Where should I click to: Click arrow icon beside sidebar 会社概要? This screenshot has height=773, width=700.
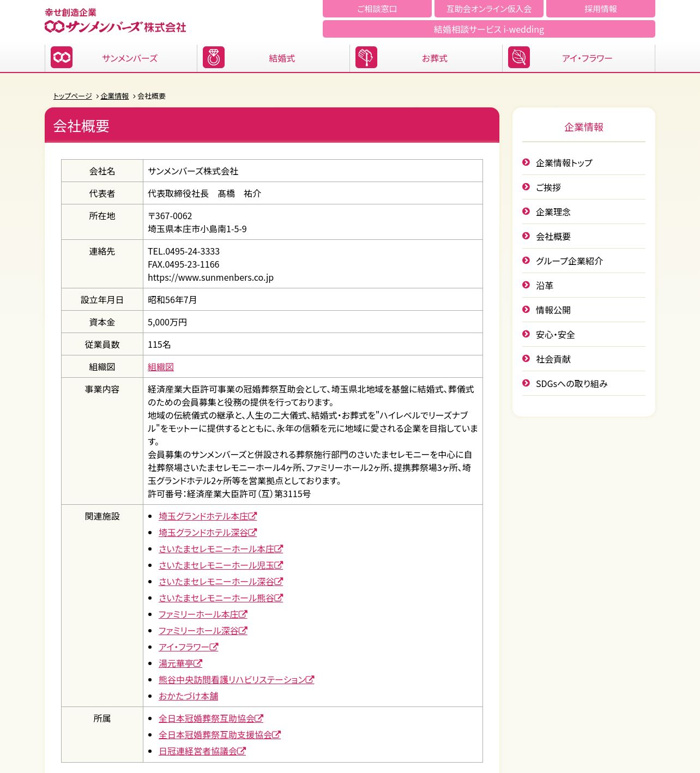pyautogui.click(x=526, y=236)
